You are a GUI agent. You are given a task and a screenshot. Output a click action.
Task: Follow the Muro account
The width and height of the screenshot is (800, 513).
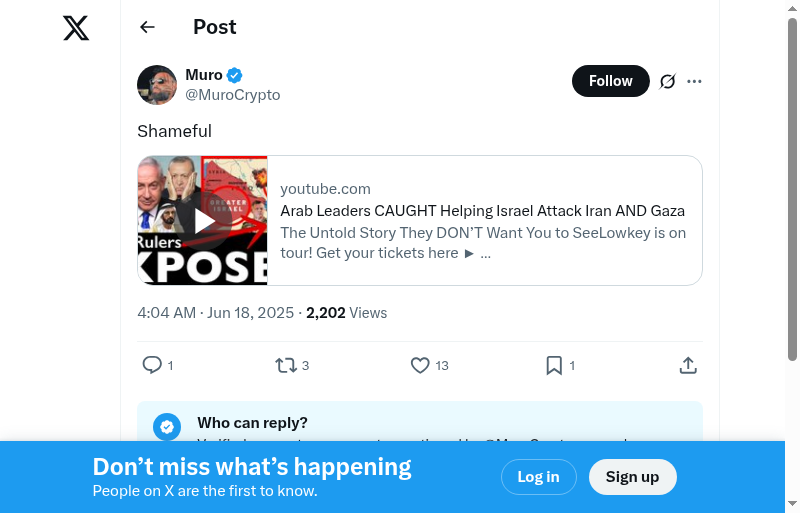pyautogui.click(x=610, y=81)
